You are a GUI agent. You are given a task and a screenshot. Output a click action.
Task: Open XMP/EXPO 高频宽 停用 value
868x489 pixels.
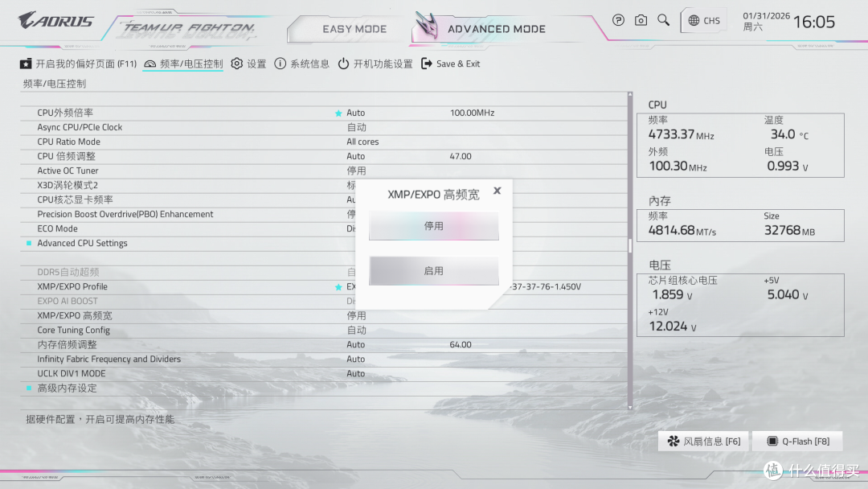[357, 315]
